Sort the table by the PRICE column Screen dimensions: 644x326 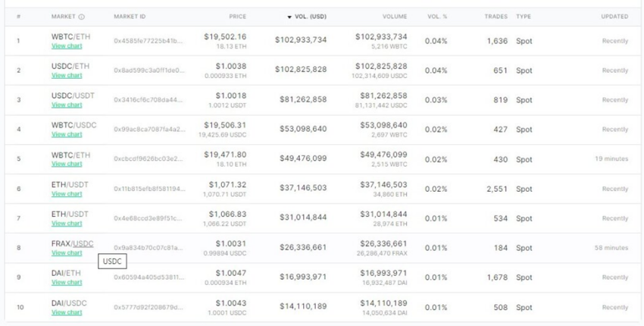237,17
